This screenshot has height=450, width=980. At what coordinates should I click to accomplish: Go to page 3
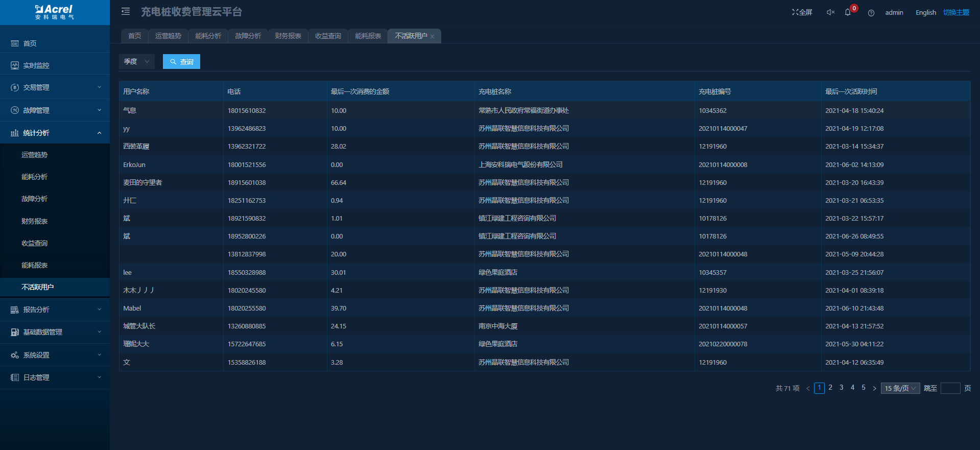842,388
